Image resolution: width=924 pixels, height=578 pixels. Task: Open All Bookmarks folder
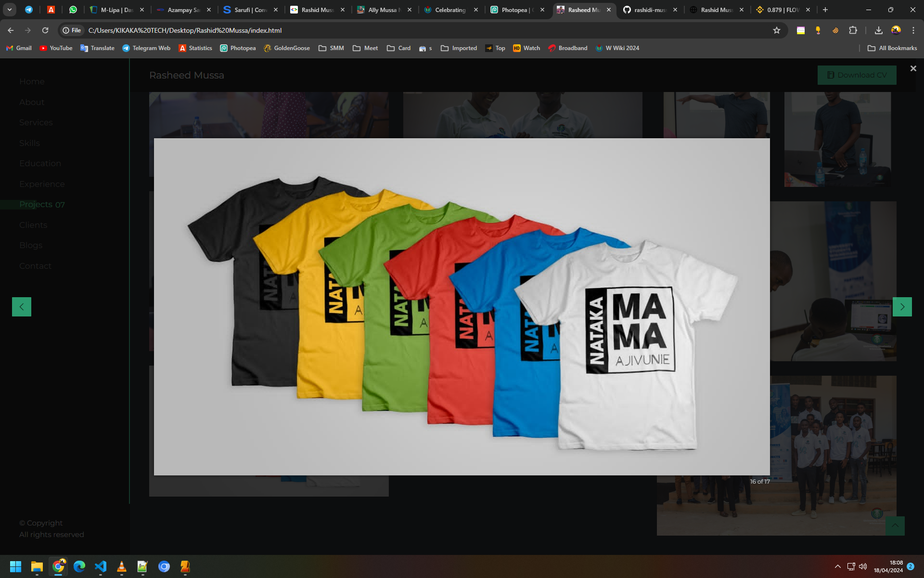[x=892, y=48]
